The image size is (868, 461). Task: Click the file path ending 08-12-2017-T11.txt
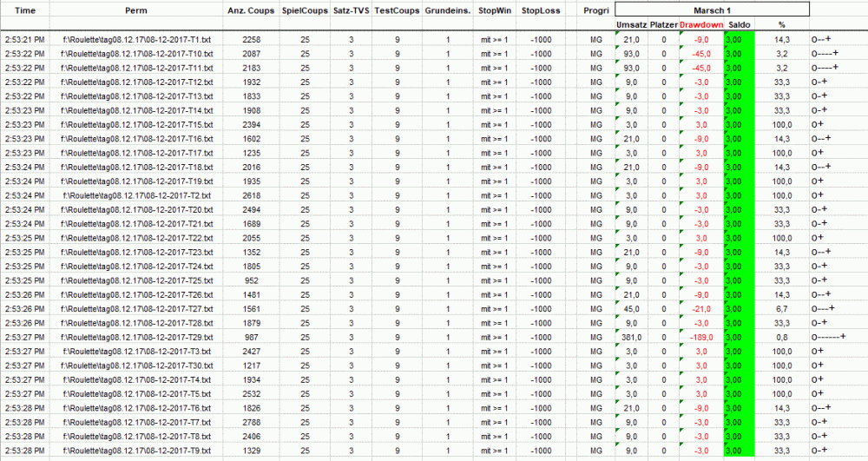[137, 68]
